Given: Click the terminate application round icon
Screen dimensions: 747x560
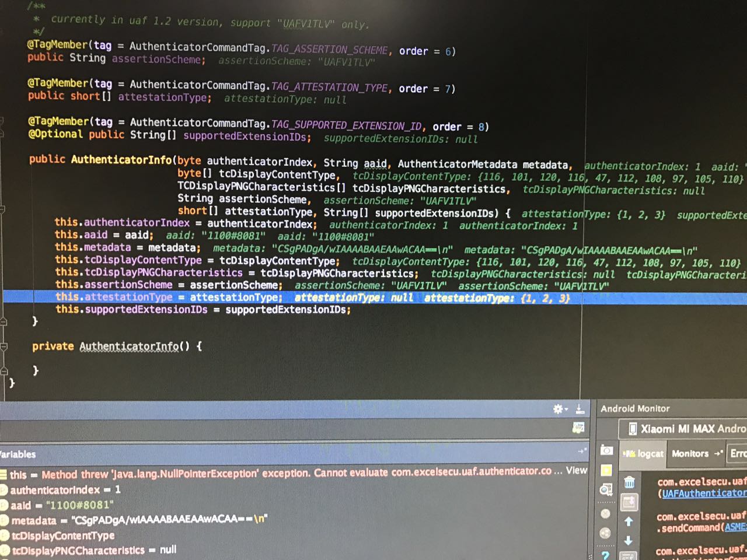Looking at the screenshot, I should (x=606, y=513).
